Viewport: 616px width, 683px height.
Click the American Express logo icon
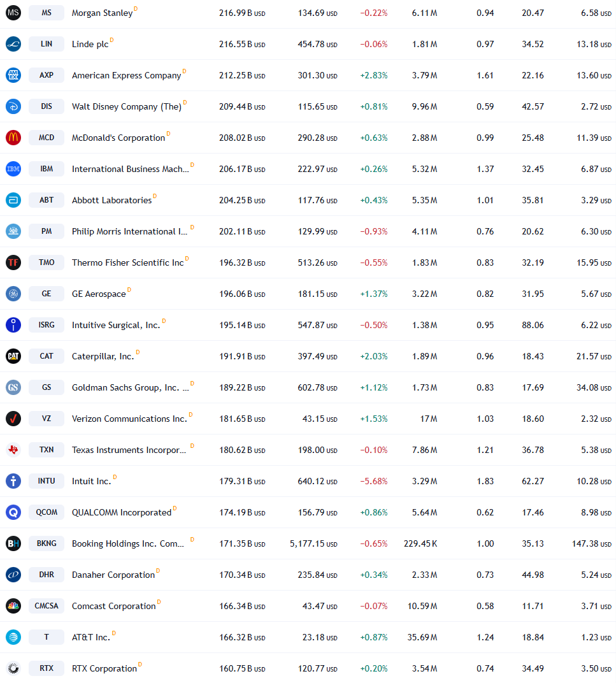click(13, 75)
